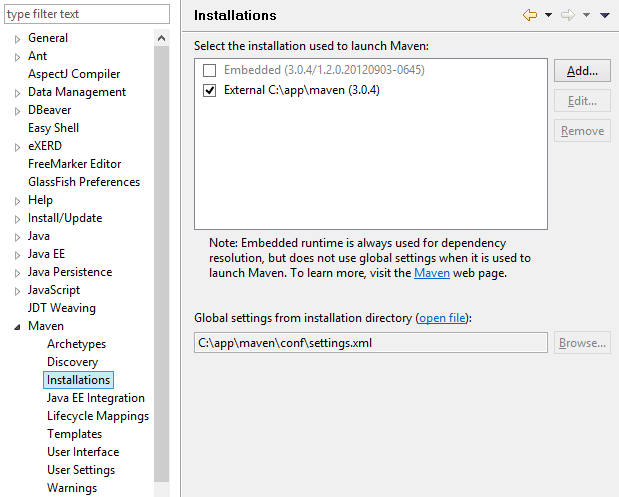Image resolution: width=619 pixels, height=497 pixels.
Task: Expand the Install/Update category
Action: pos(17,219)
